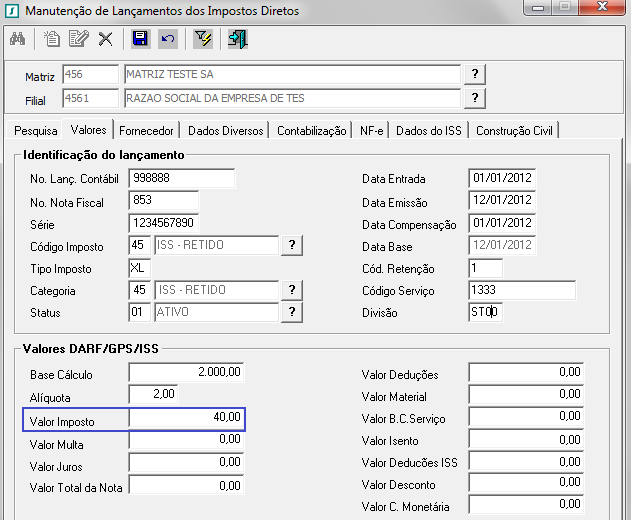The image size is (631, 520).
Task: Click the Valor Isento field
Action: (x=526, y=439)
